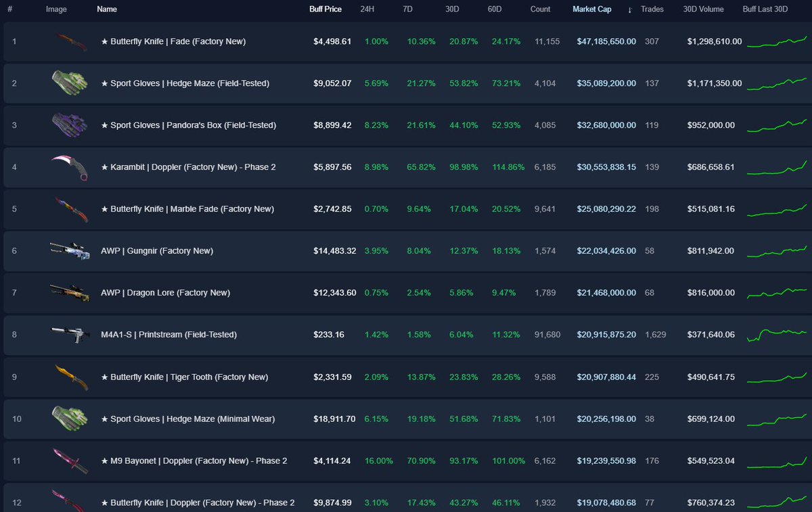This screenshot has height=512, width=812.
Task: Open Butterfly Knife Doppler Phase 2 item
Action: coord(198,503)
